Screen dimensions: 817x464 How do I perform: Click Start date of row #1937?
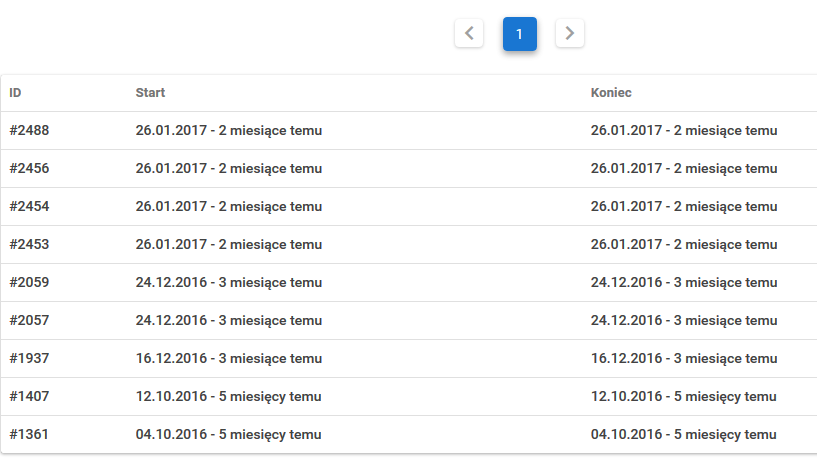click(x=228, y=359)
